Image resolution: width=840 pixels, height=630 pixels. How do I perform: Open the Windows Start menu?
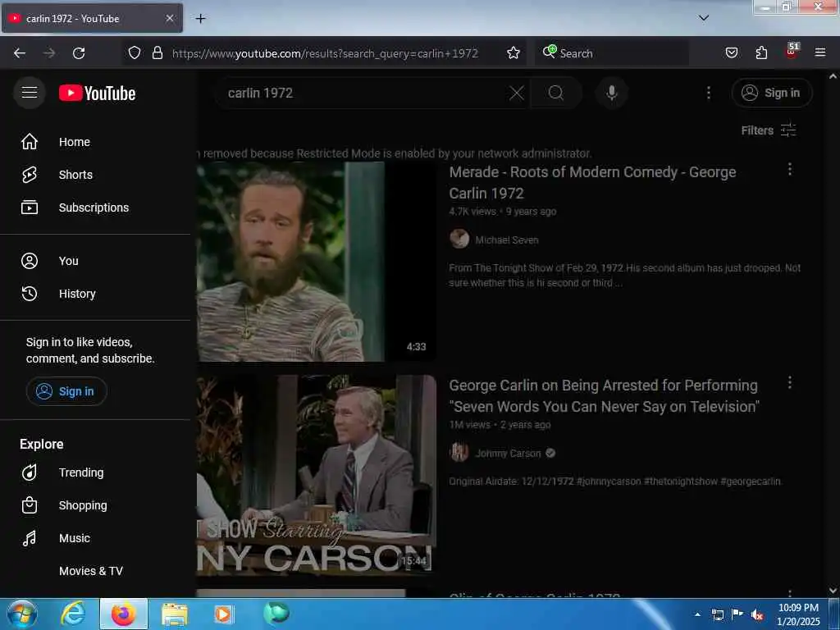click(21, 614)
